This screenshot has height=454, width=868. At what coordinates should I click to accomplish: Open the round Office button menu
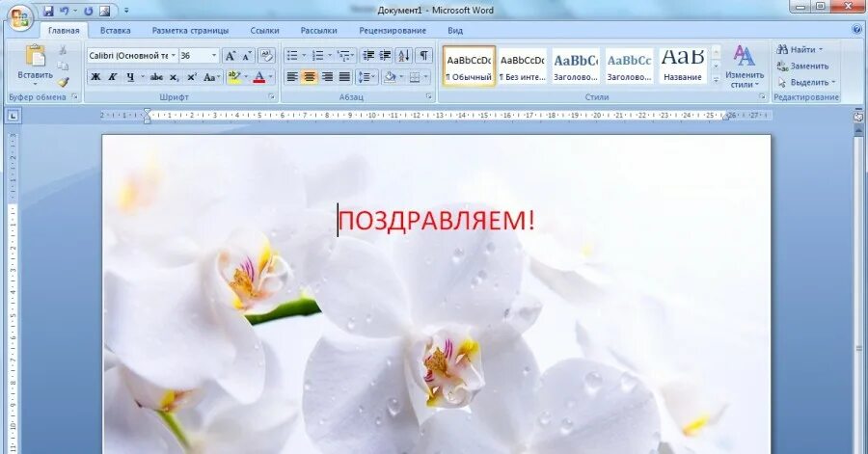click(20, 19)
